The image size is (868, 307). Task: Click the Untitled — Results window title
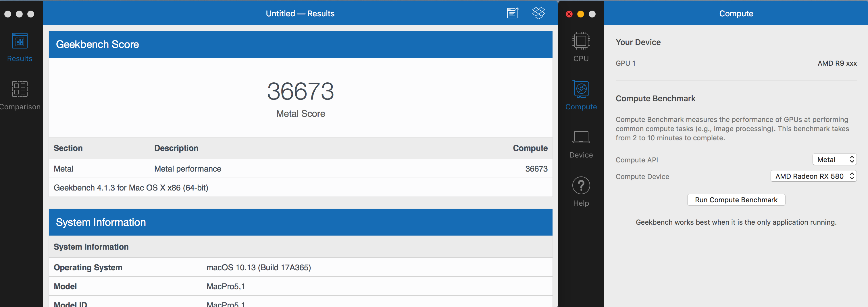click(x=300, y=13)
